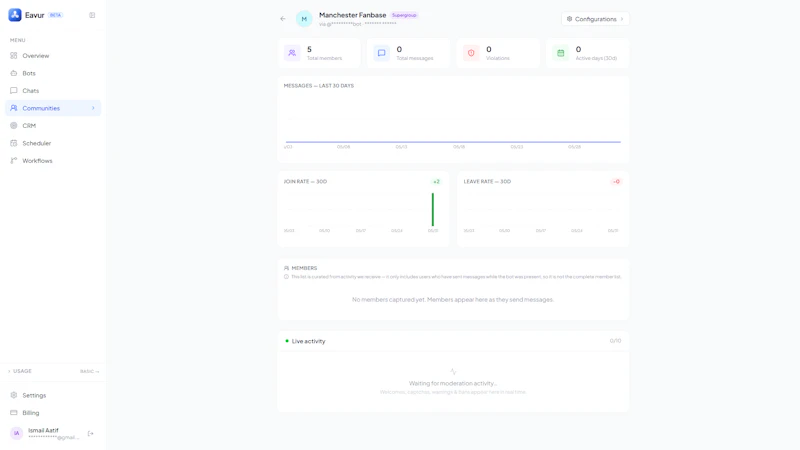800x450 pixels.
Task: Expand the Communities chevron arrow
Action: tap(93, 108)
